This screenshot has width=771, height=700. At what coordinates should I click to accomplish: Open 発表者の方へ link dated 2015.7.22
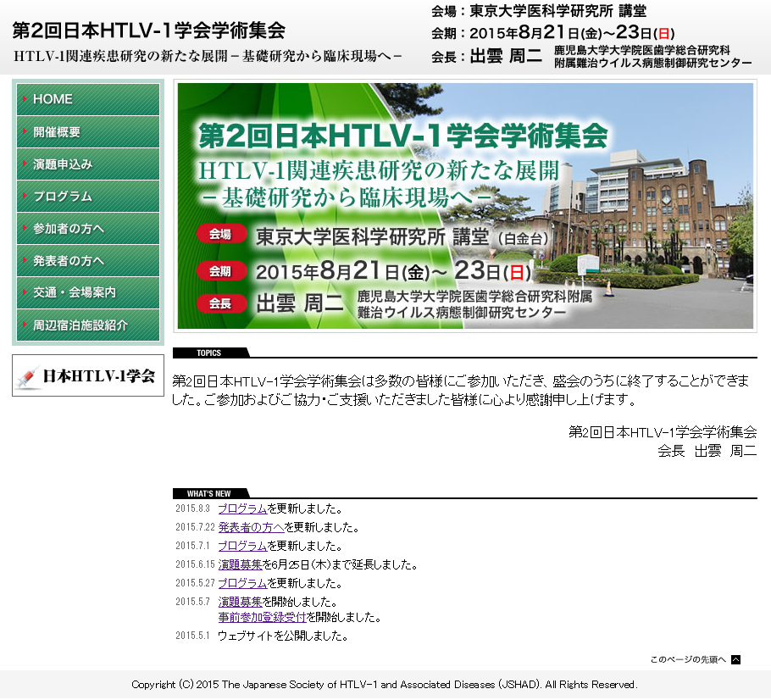pos(252,527)
